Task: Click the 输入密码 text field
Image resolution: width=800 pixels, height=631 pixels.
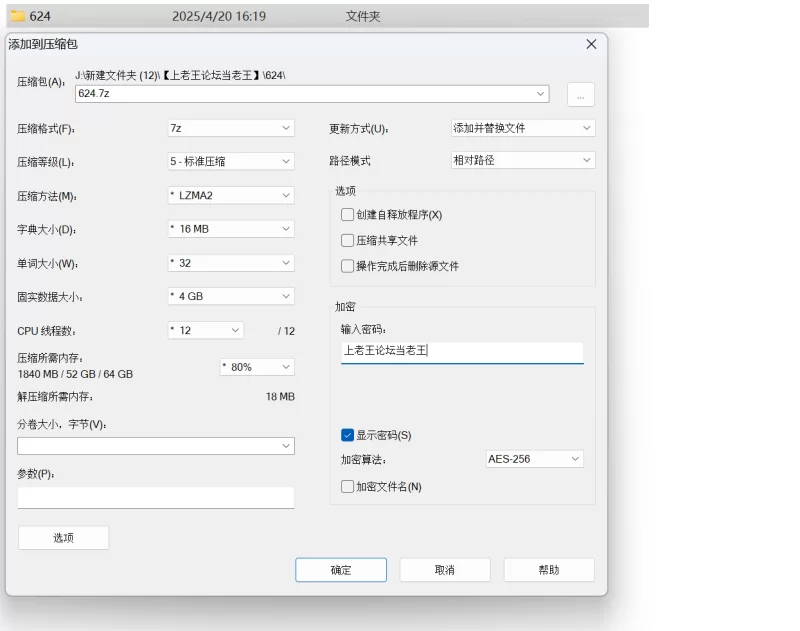Action: click(x=461, y=351)
